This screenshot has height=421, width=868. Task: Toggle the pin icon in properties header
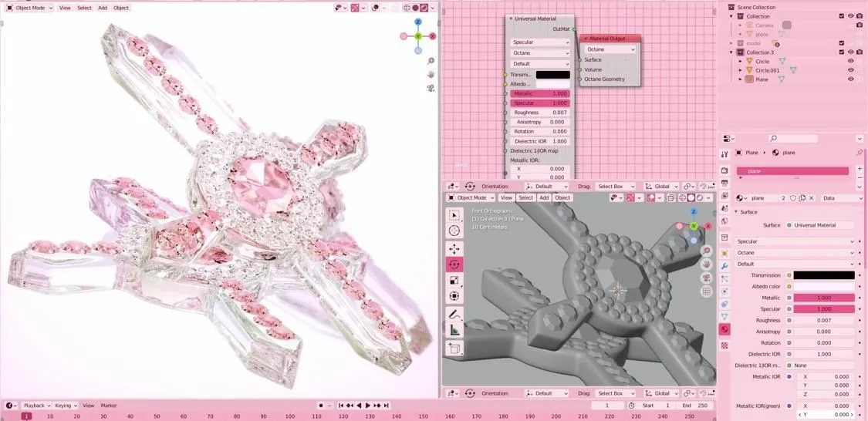pos(860,153)
